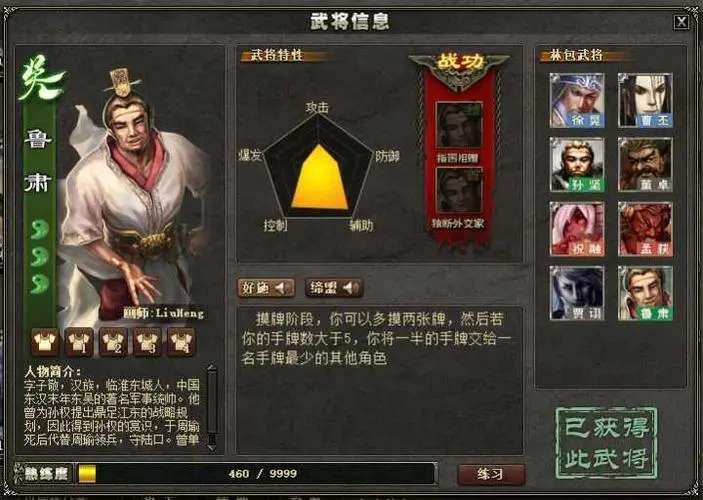Click the 熟练度 proficiency progress bar

[256, 474]
